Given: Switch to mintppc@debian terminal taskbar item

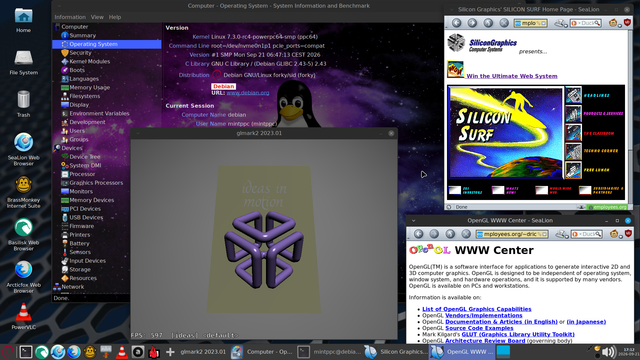Looking at the screenshot, I should coord(329,352).
